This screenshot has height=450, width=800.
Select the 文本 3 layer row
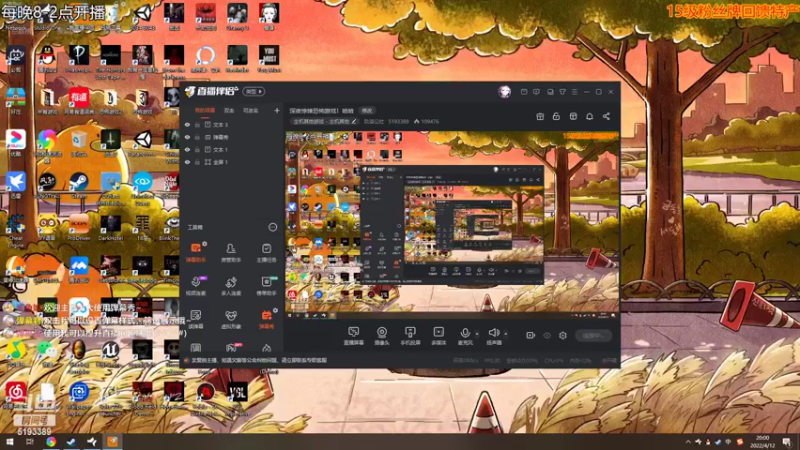coord(232,124)
